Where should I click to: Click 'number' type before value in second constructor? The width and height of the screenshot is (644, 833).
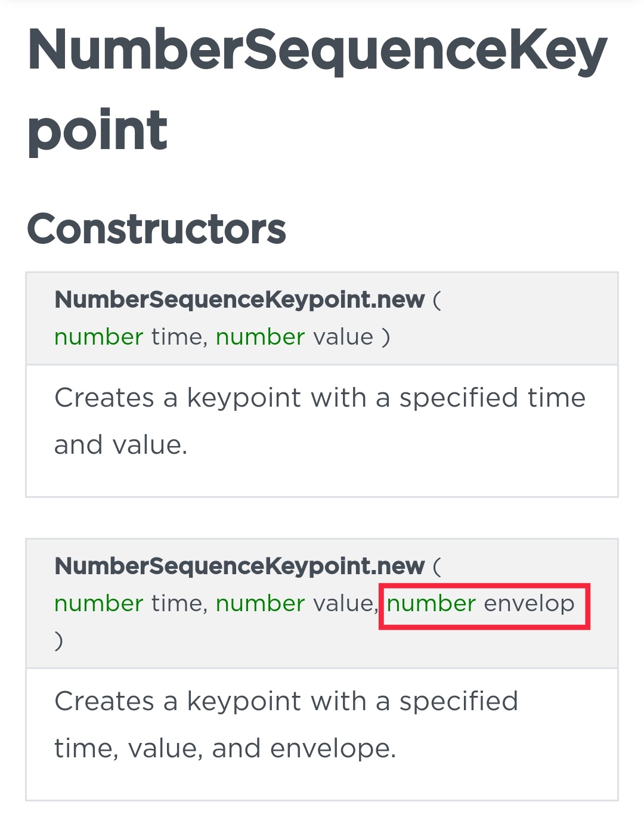click(x=260, y=603)
